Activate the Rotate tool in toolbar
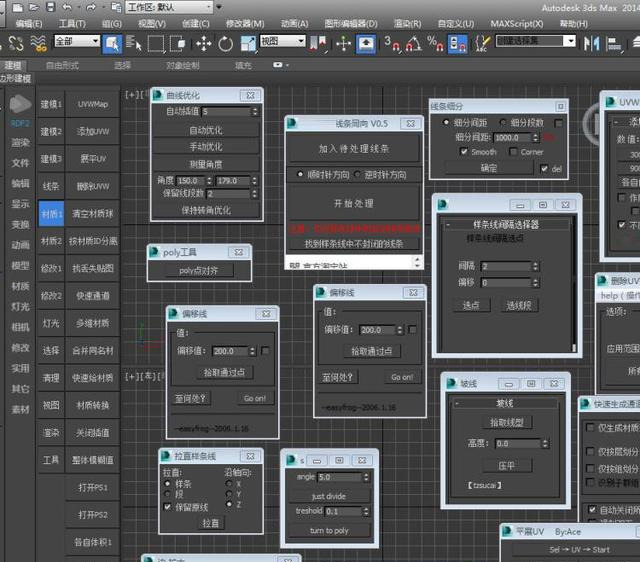The width and height of the screenshot is (640, 562). click(225, 43)
